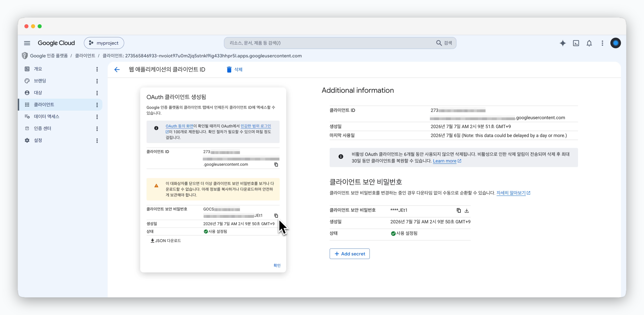Click the 인증 센터 checkbox icon
Screen dimensions: 644x315
pos(27,129)
